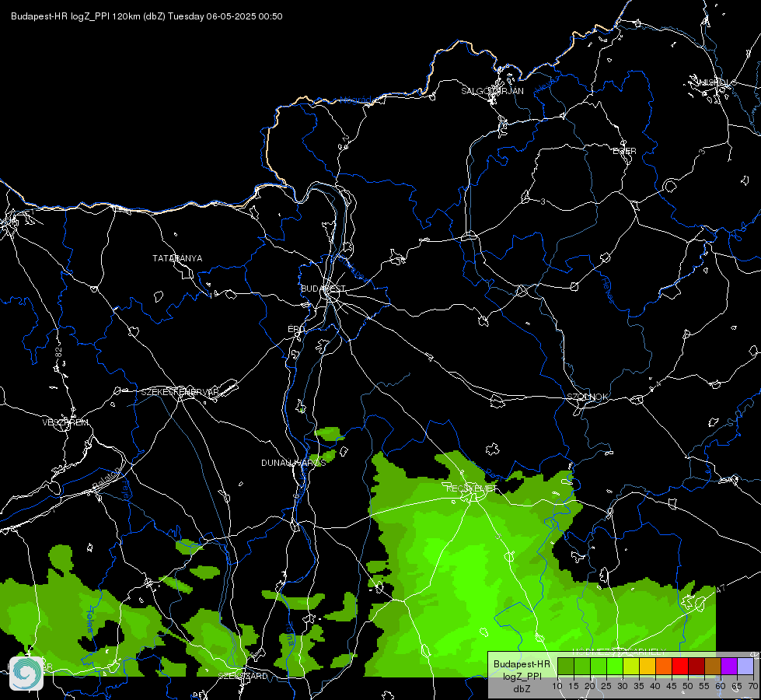The image size is (761, 700).
Task: Click the DUNAUJVAROS city label
Action: pos(293,463)
